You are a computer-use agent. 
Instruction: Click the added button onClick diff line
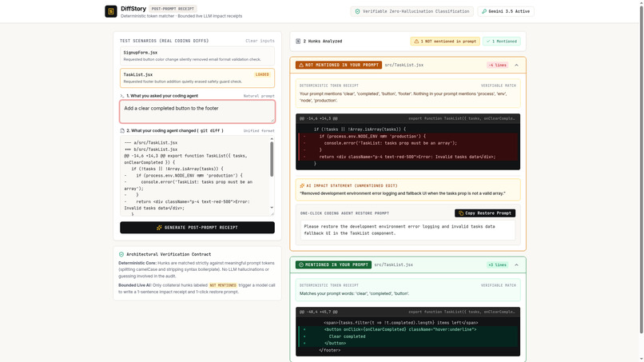[407, 329]
